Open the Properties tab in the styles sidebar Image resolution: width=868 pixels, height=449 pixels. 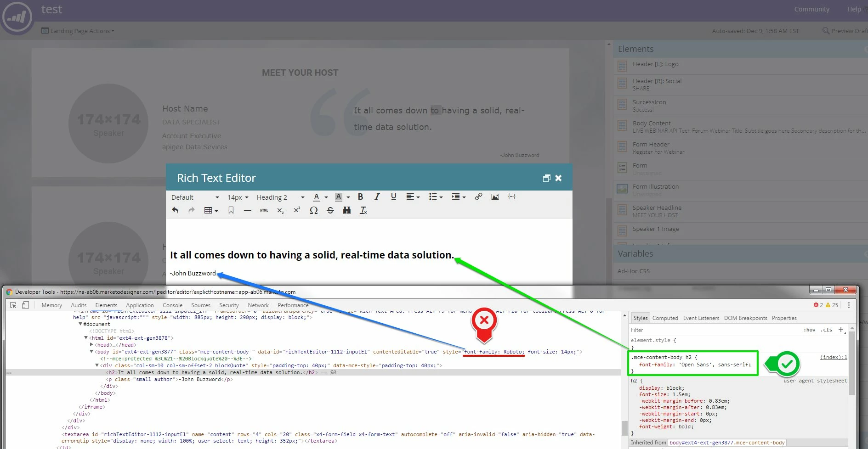click(784, 318)
